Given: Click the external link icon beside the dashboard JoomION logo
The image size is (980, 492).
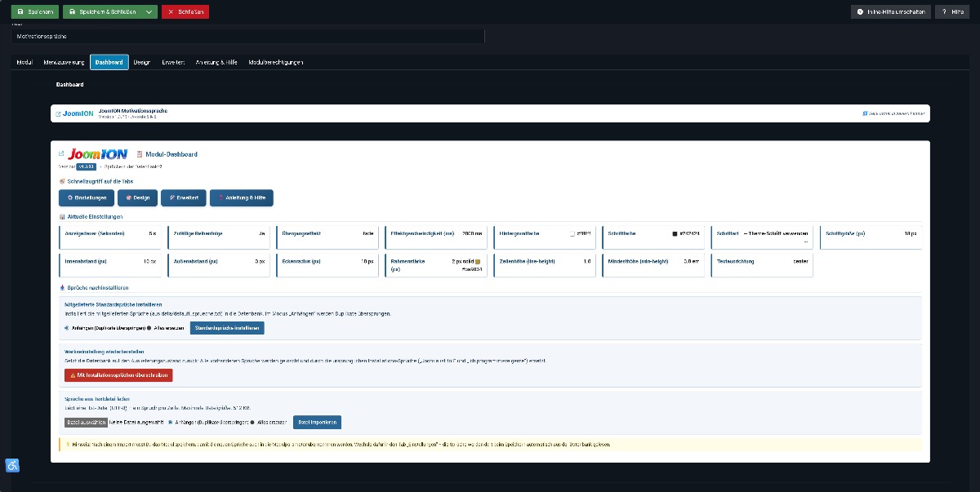Looking at the screenshot, I should coord(61,153).
